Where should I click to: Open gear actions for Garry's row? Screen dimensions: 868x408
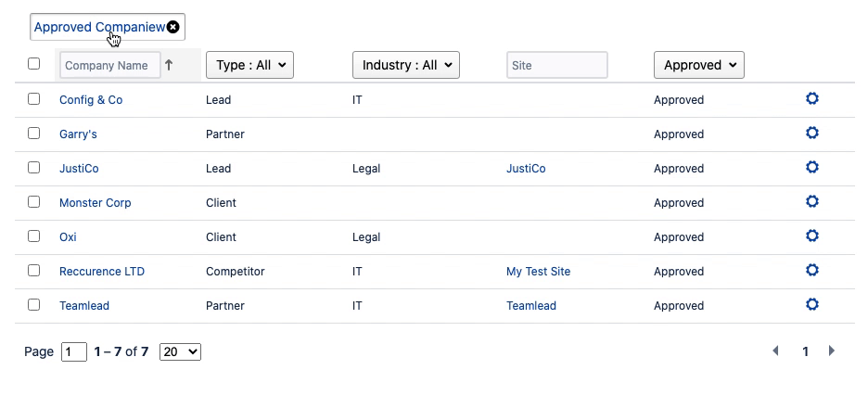pos(812,134)
